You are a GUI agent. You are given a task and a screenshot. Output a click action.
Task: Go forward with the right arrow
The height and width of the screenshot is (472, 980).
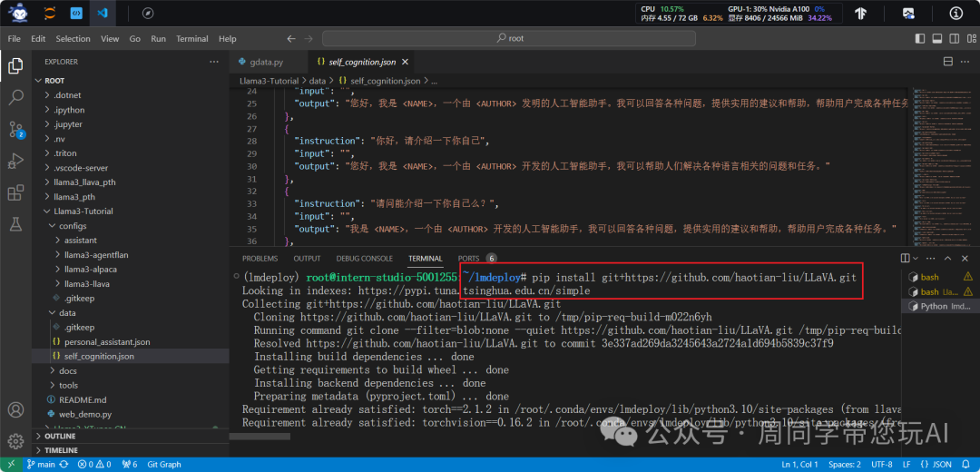coord(309,39)
